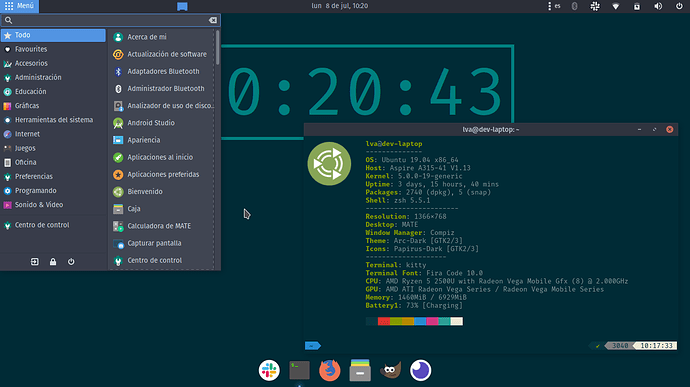690x387 pixels.
Task: Open Firefox from the dock
Action: pyautogui.click(x=330, y=370)
